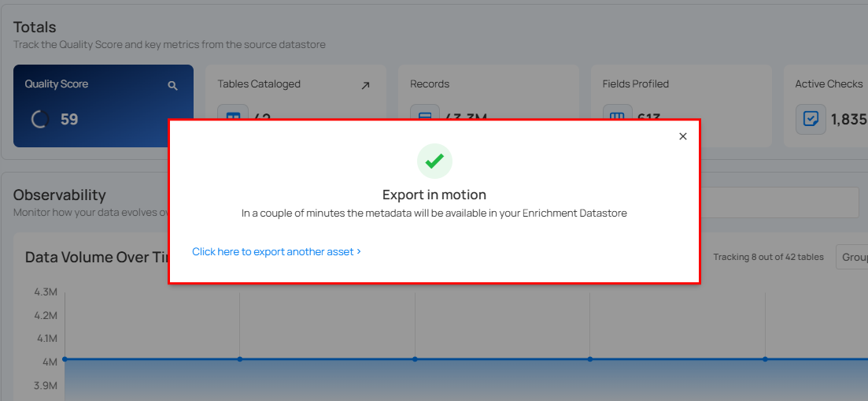Click the green success checkmark icon

(x=434, y=161)
